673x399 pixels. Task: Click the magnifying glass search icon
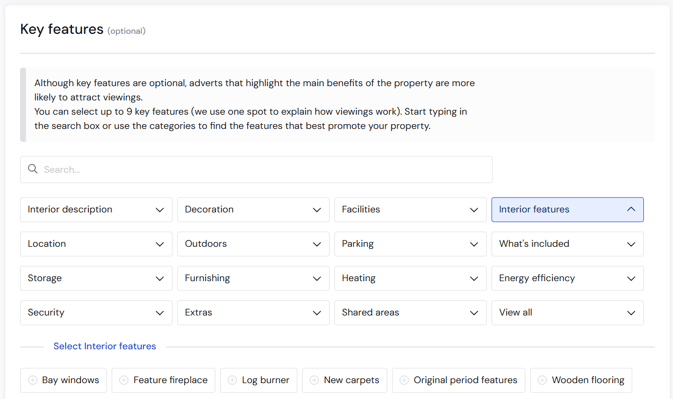coord(33,169)
